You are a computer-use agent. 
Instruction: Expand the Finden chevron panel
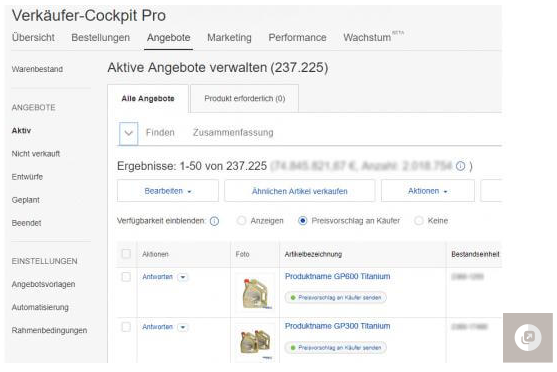pos(129,134)
